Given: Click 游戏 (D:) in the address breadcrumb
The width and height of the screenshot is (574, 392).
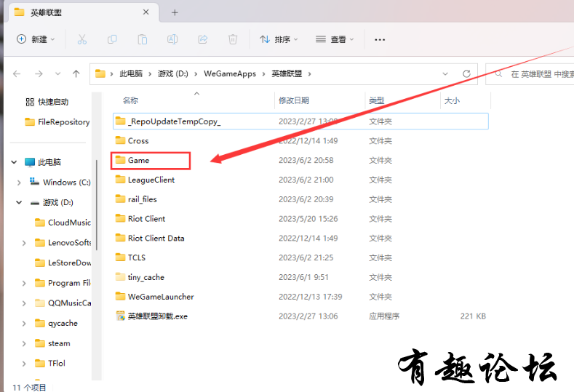Looking at the screenshot, I should (173, 74).
